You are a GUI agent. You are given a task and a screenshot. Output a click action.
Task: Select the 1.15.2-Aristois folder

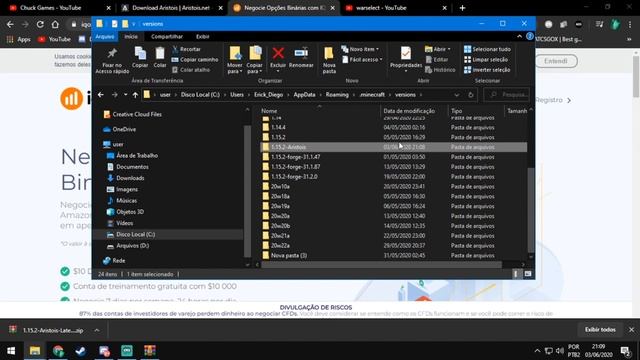pyautogui.click(x=393, y=147)
